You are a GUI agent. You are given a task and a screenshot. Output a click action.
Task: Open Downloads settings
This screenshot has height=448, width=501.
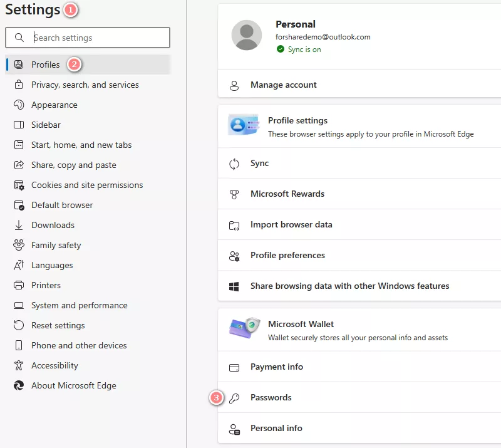click(x=88, y=225)
